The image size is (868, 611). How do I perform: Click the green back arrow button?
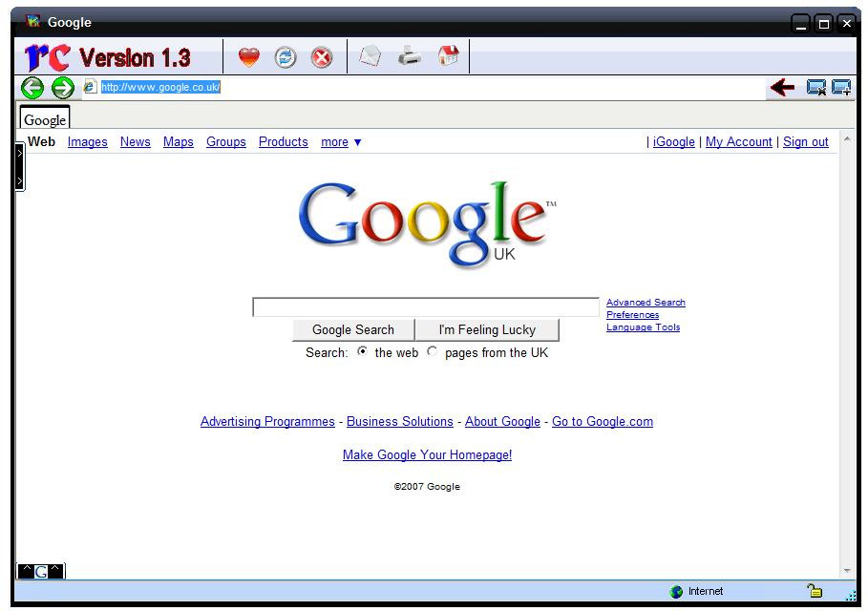(32, 88)
